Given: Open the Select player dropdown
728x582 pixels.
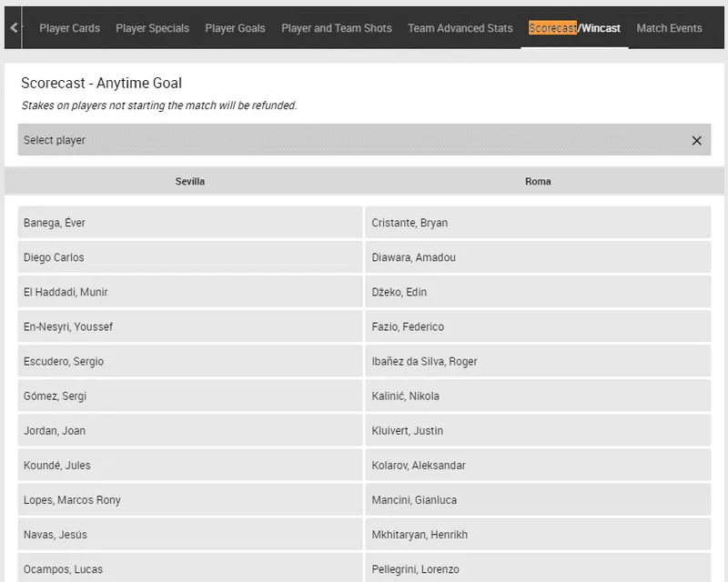Looking at the screenshot, I should pyautogui.click(x=355, y=141).
